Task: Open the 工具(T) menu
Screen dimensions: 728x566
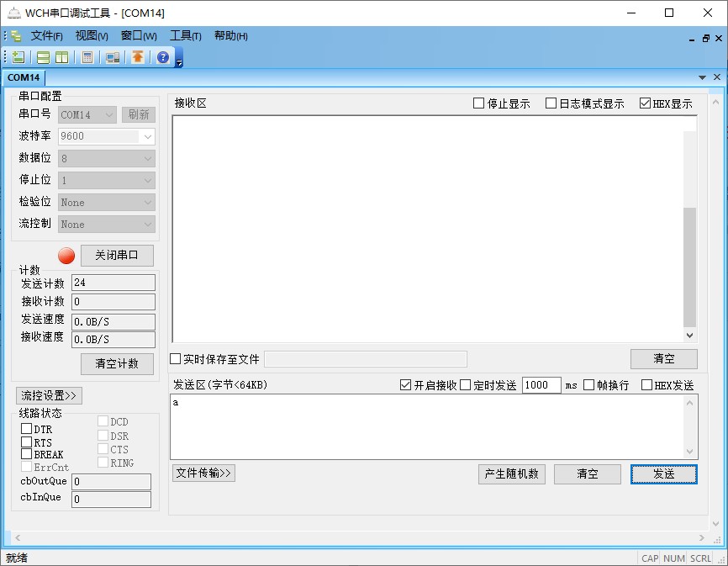Action: click(185, 36)
